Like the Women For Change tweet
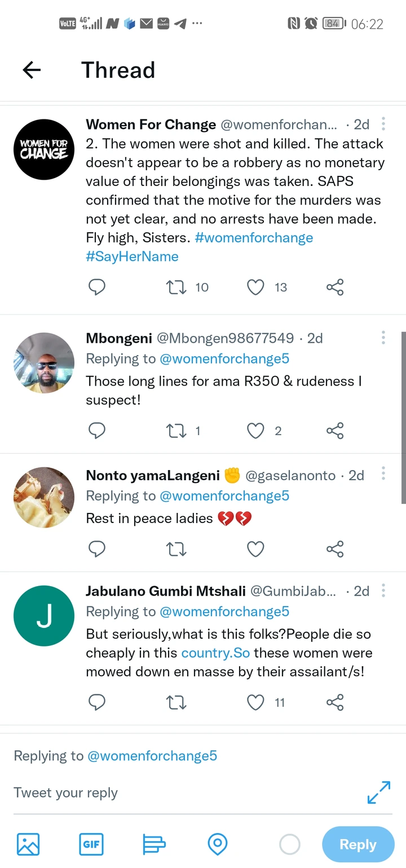The height and width of the screenshot is (868, 406). point(255,287)
